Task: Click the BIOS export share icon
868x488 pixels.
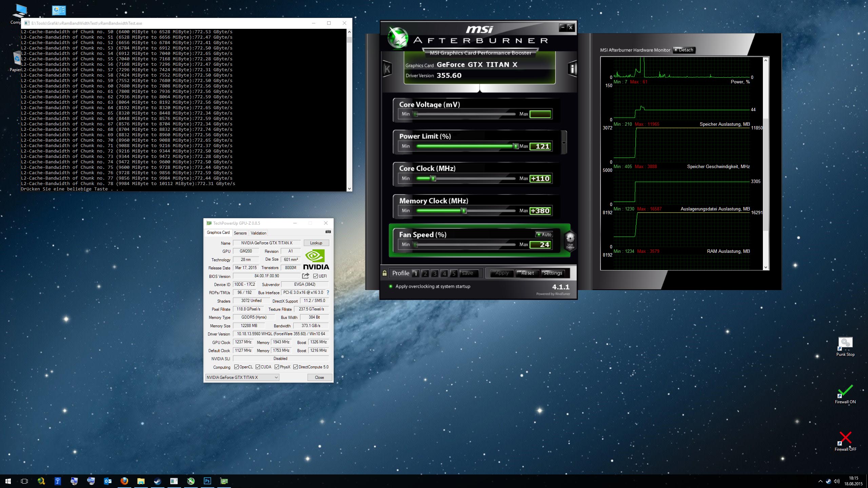Action: (305, 276)
